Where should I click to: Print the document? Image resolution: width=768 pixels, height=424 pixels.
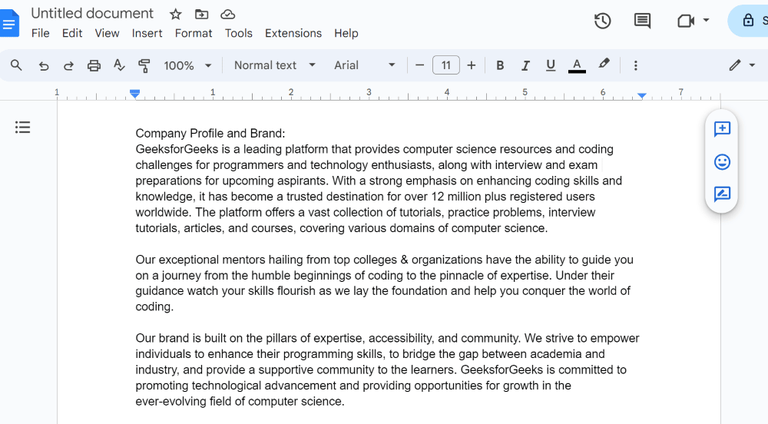point(94,65)
